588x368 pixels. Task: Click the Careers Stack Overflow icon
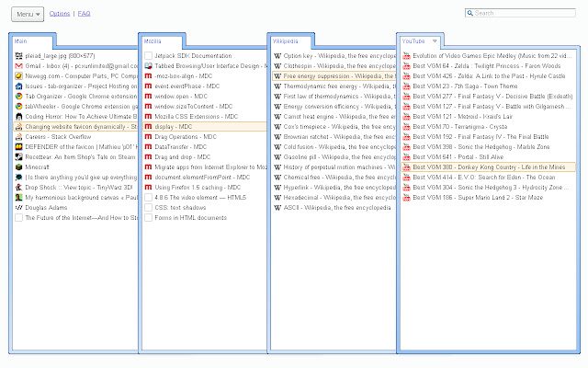pos(18,137)
